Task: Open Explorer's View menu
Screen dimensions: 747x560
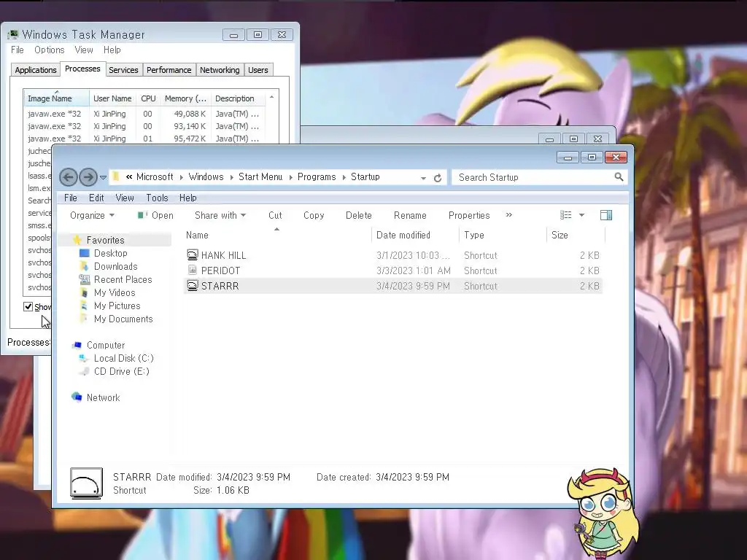Action: click(x=124, y=198)
